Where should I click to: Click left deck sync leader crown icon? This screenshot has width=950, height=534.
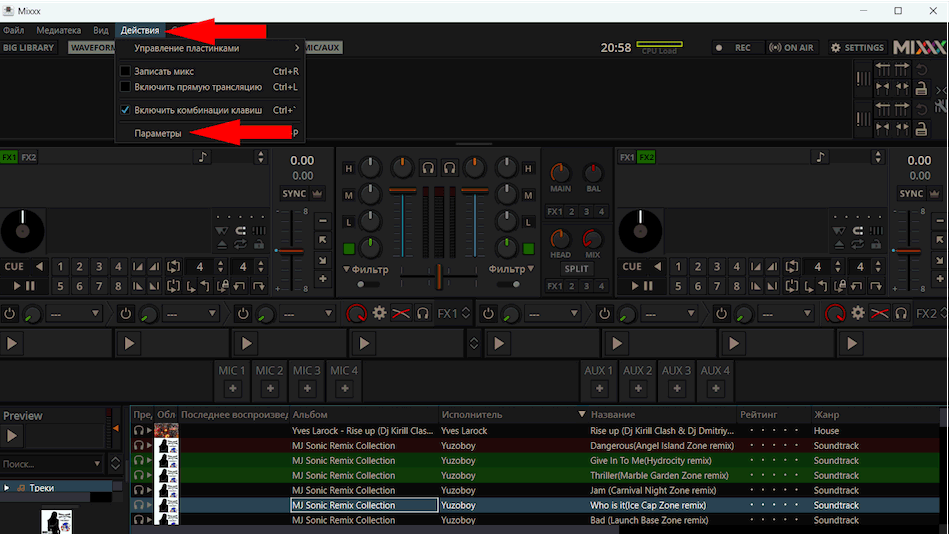[317, 193]
